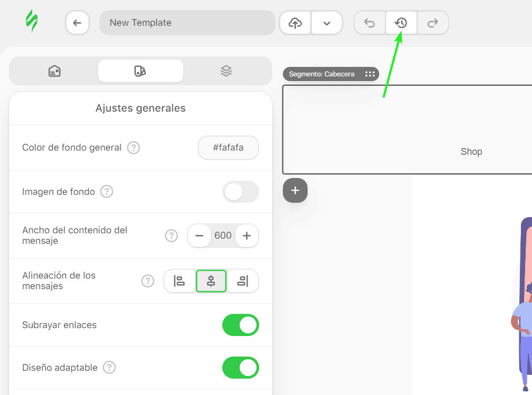Viewport: 532px width, 395px height.
Task: Open the version history clock icon
Action: pos(401,23)
